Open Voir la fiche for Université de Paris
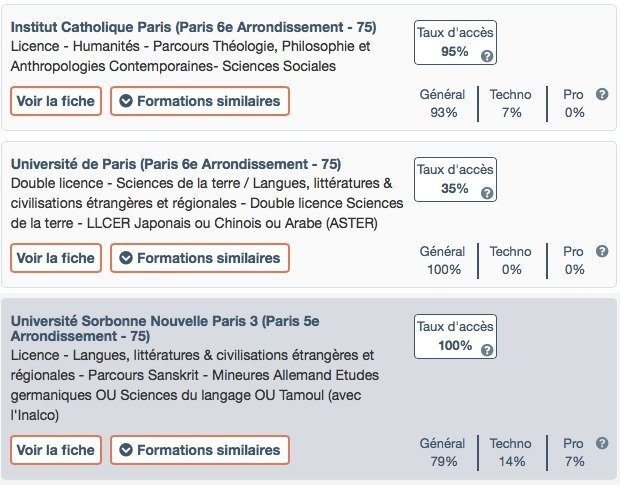The width and height of the screenshot is (620, 489). click(x=56, y=258)
